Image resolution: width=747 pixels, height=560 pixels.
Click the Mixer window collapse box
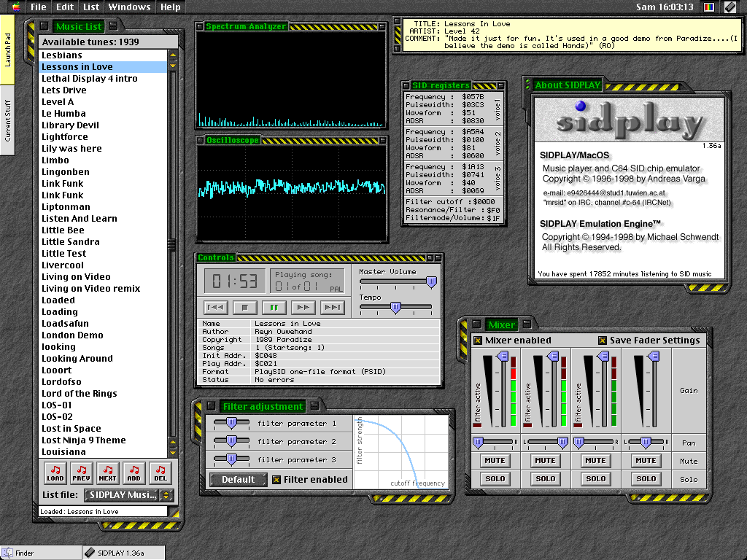pos(527,324)
